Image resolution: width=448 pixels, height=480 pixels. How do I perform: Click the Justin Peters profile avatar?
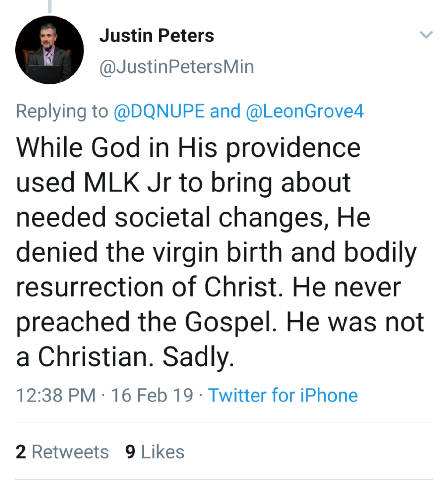coord(50,50)
